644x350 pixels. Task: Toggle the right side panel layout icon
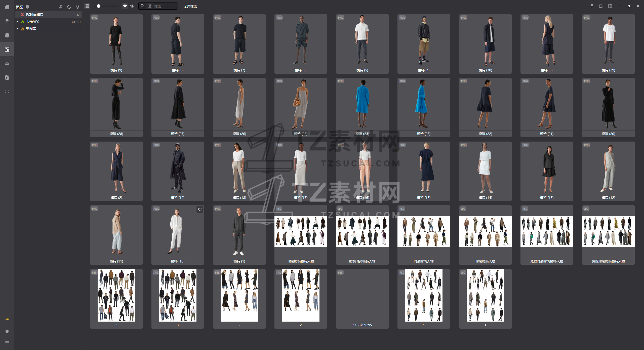[610, 6]
